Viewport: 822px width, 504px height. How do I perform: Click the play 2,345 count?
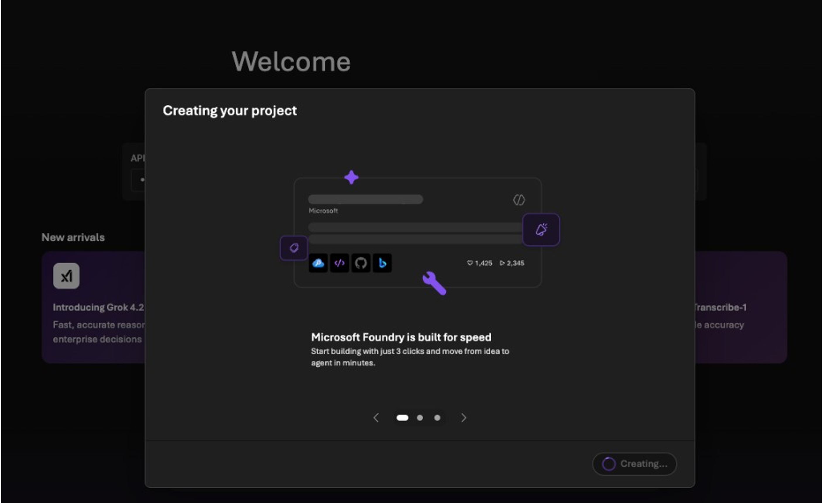pyautogui.click(x=512, y=263)
